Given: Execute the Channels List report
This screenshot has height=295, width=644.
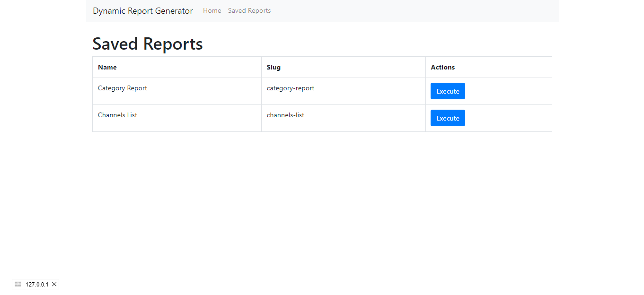Looking at the screenshot, I should tap(447, 118).
